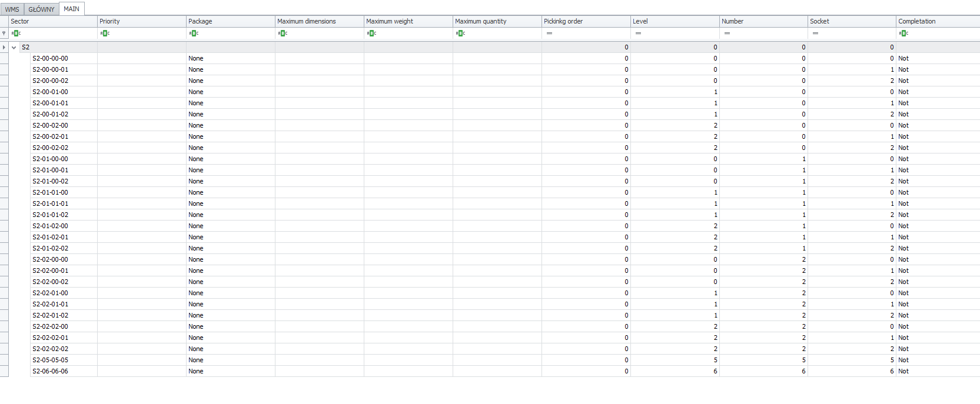Select row S2-00-00-00

505,59
